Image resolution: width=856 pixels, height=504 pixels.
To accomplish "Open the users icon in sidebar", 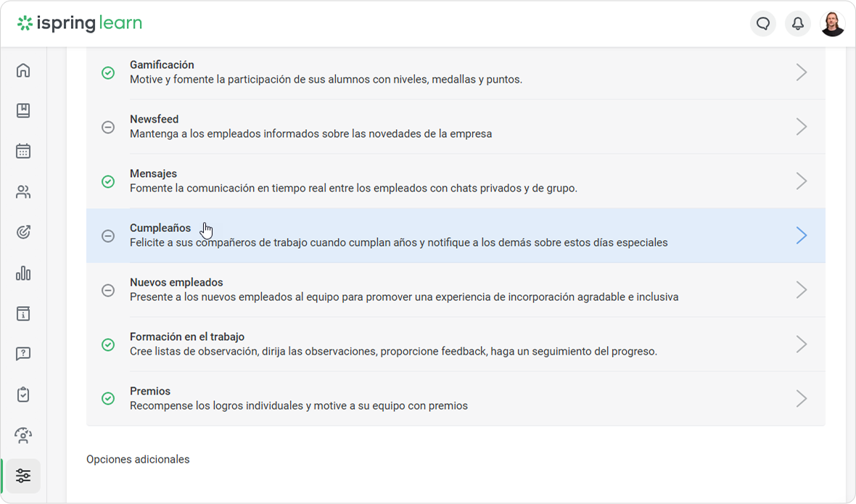I will pyautogui.click(x=23, y=192).
